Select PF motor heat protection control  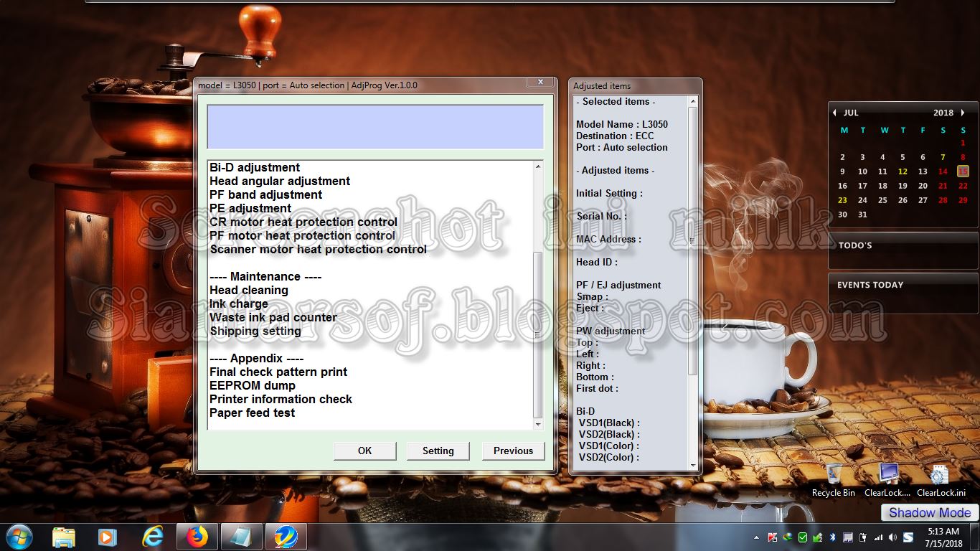pyautogui.click(x=302, y=235)
